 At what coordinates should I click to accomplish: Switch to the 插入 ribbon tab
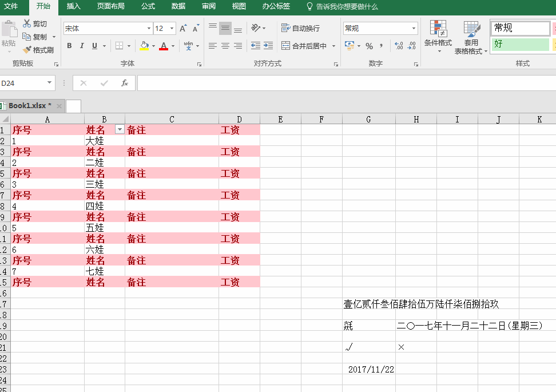73,7
